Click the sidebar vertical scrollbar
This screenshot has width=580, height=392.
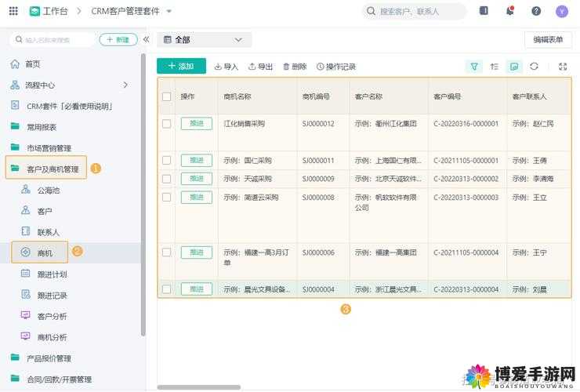(143, 194)
